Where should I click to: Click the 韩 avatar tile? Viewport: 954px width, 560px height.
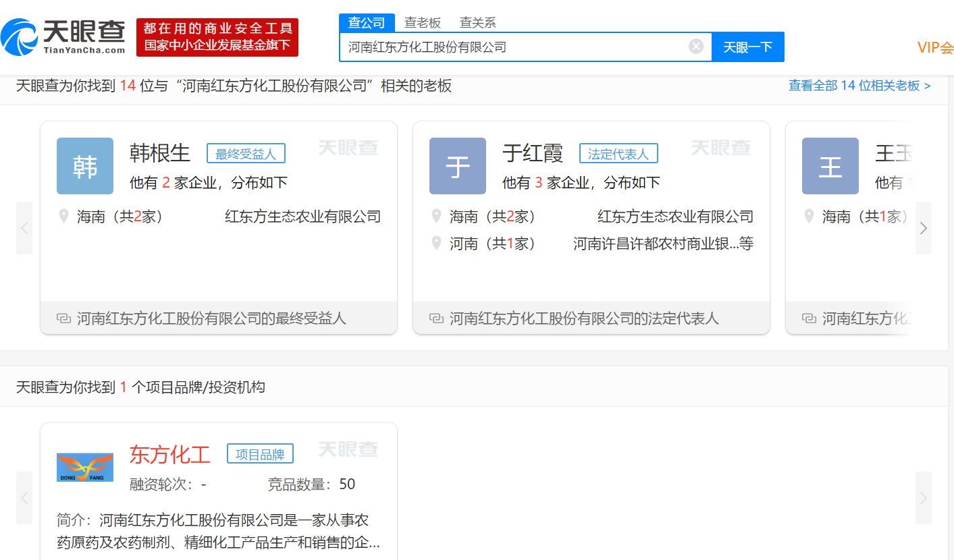[85, 166]
